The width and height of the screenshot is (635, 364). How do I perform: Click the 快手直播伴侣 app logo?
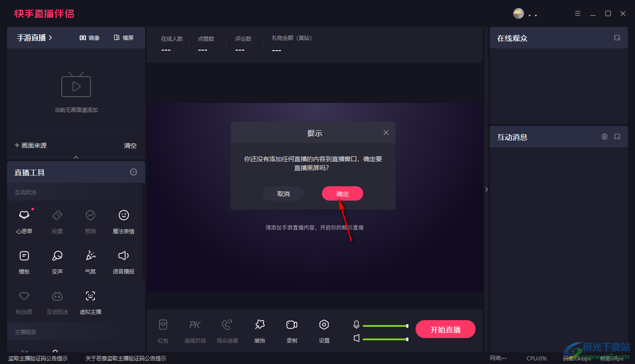point(44,13)
